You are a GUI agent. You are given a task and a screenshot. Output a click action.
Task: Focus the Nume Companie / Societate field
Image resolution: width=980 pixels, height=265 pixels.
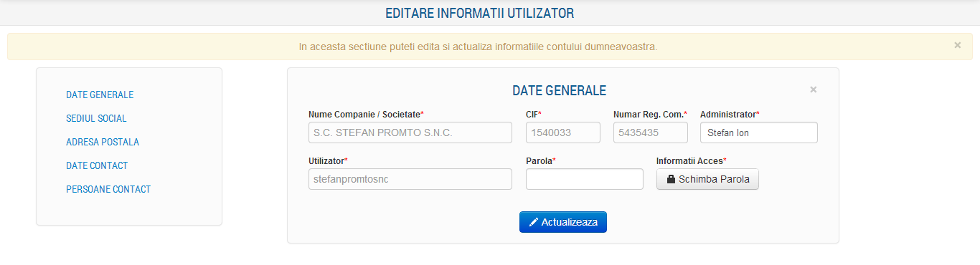(x=410, y=132)
